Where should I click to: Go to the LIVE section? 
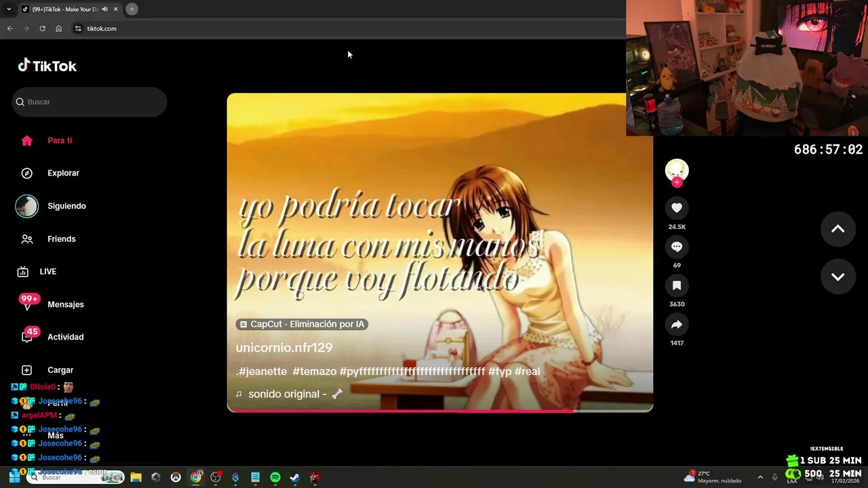tap(47, 271)
